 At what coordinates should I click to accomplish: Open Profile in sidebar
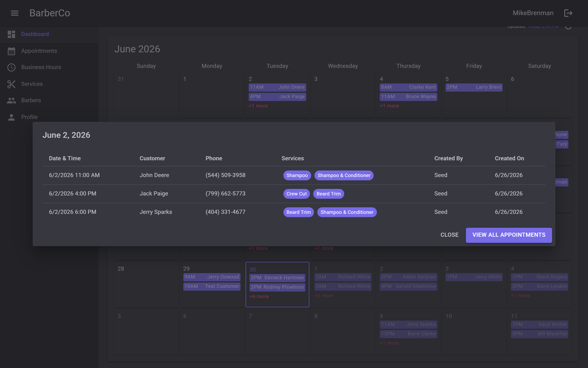(x=49, y=117)
